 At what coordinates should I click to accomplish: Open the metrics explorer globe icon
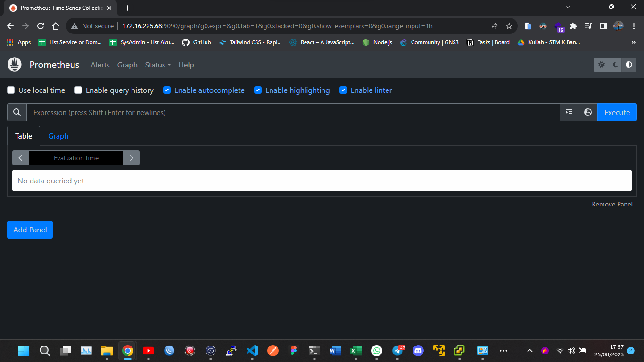click(588, 112)
